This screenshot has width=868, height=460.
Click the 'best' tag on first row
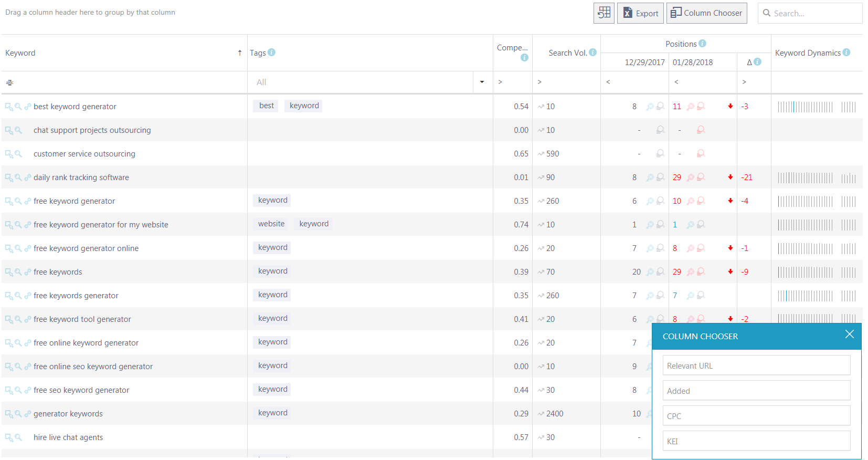[267, 106]
